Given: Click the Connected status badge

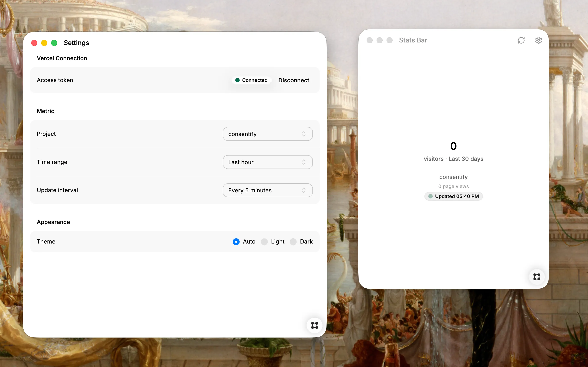Looking at the screenshot, I should tap(251, 80).
